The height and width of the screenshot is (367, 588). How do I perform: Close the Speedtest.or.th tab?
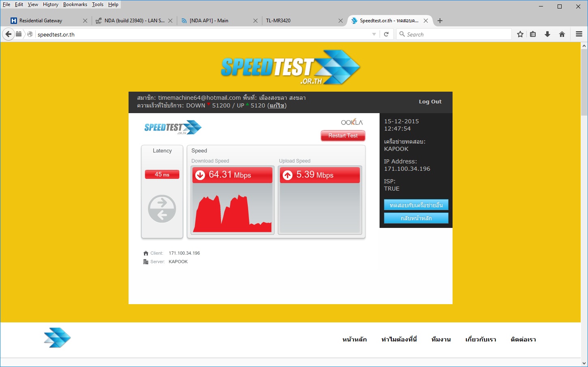click(426, 21)
